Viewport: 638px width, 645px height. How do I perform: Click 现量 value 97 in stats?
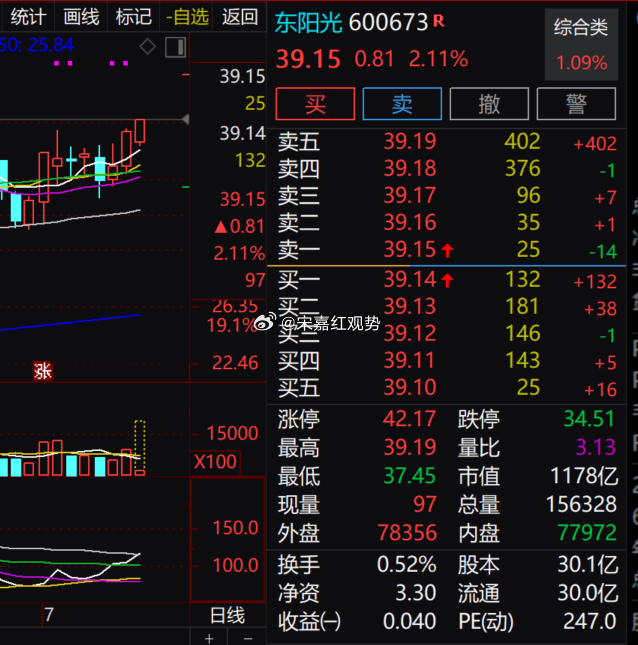425,504
